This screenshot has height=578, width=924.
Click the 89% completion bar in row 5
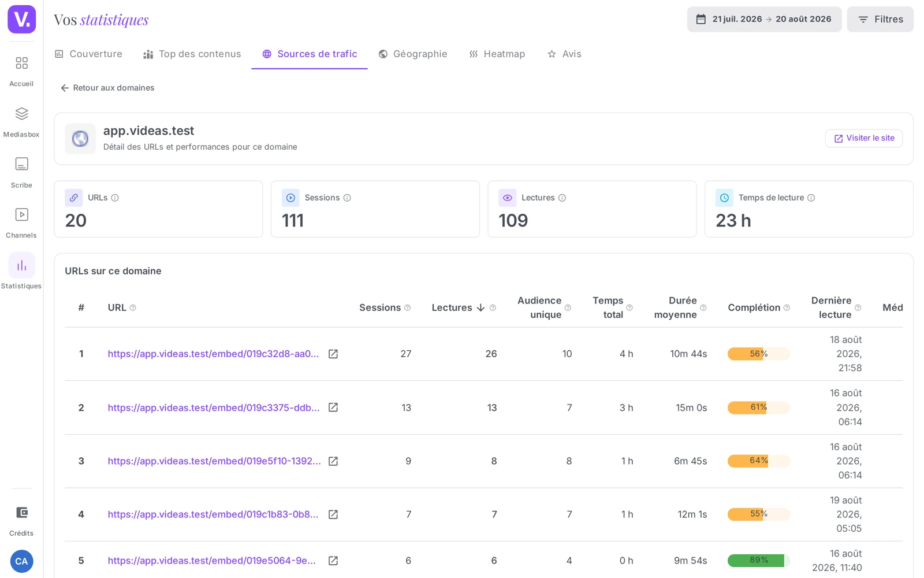[758, 561]
